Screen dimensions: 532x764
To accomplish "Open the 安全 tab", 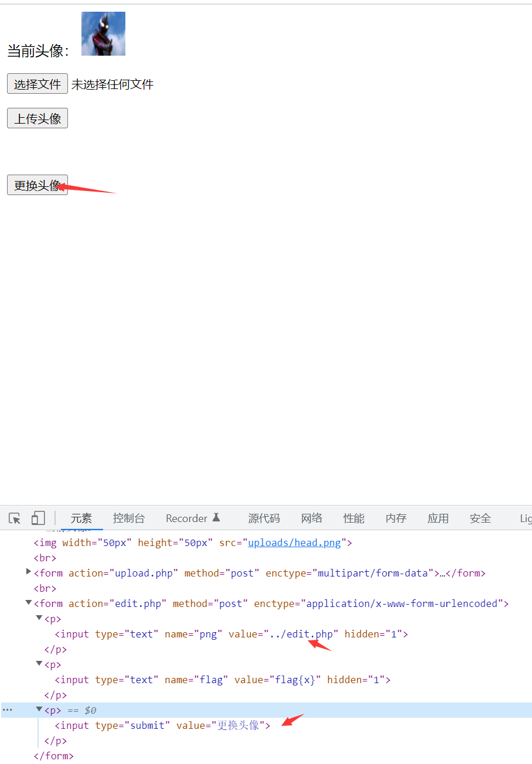I will click(480, 518).
